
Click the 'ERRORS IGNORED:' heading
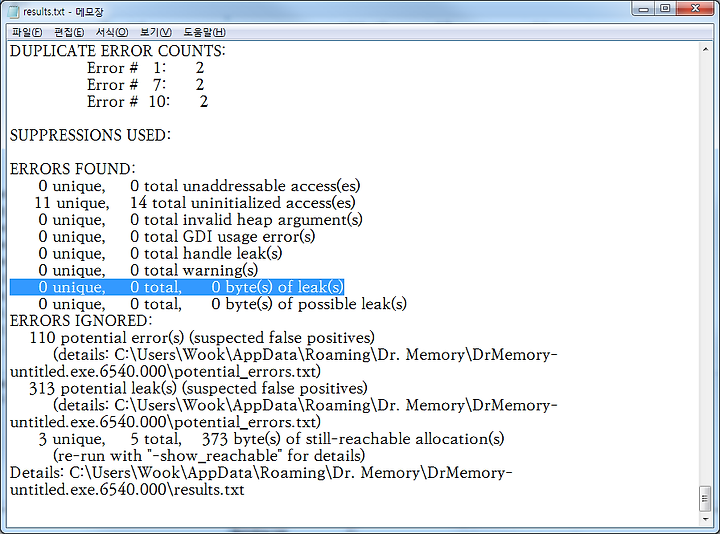tap(81, 321)
